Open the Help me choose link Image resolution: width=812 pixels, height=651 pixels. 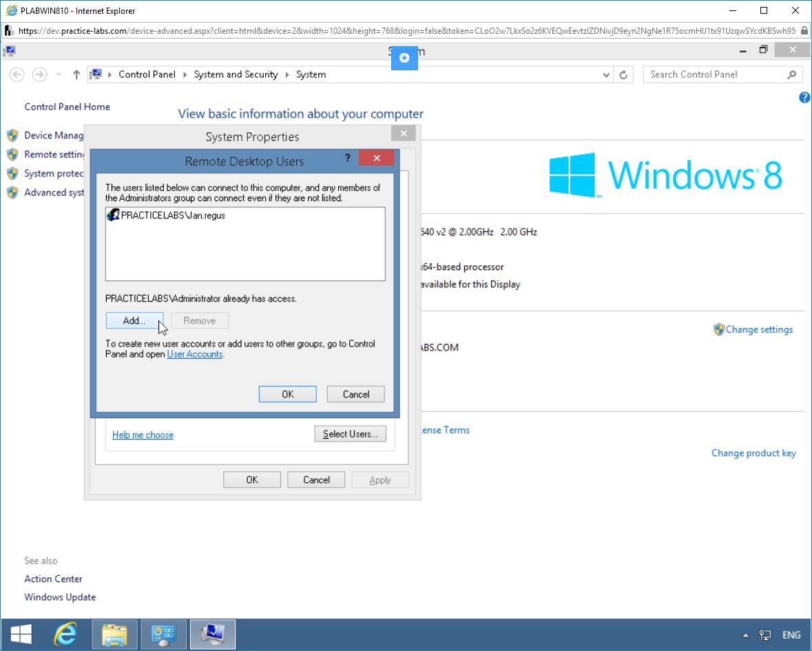coord(143,435)
